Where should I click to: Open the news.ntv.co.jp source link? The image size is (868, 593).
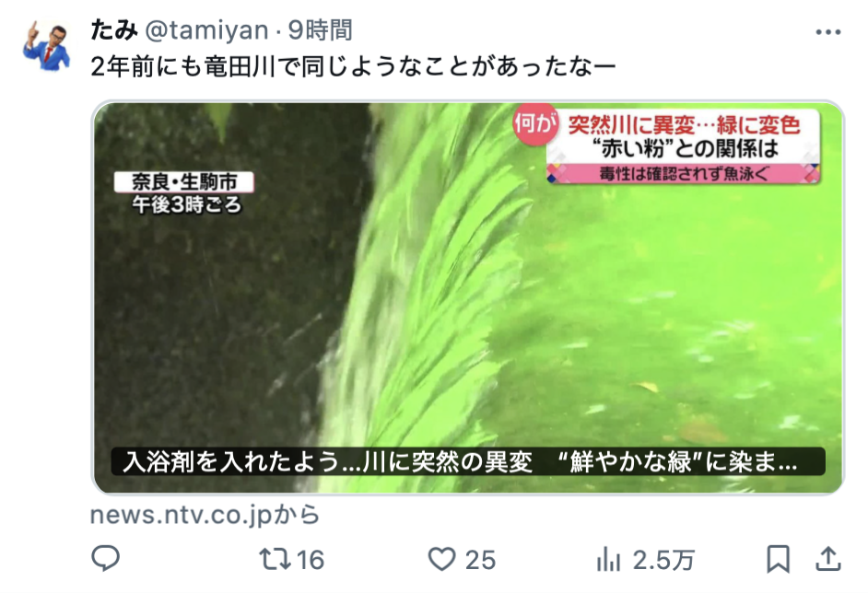click(205, 516)
